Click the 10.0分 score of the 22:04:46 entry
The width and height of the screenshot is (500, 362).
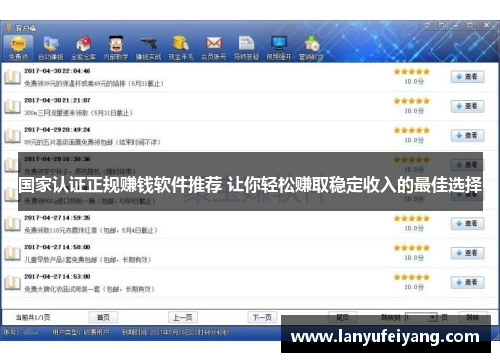(414, 81)
